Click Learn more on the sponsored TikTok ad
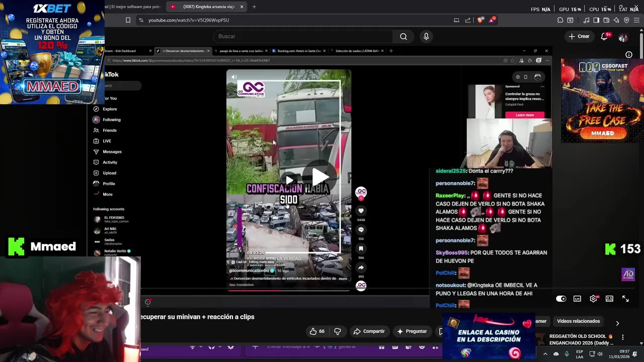The image size is (644, 362). 525,115
